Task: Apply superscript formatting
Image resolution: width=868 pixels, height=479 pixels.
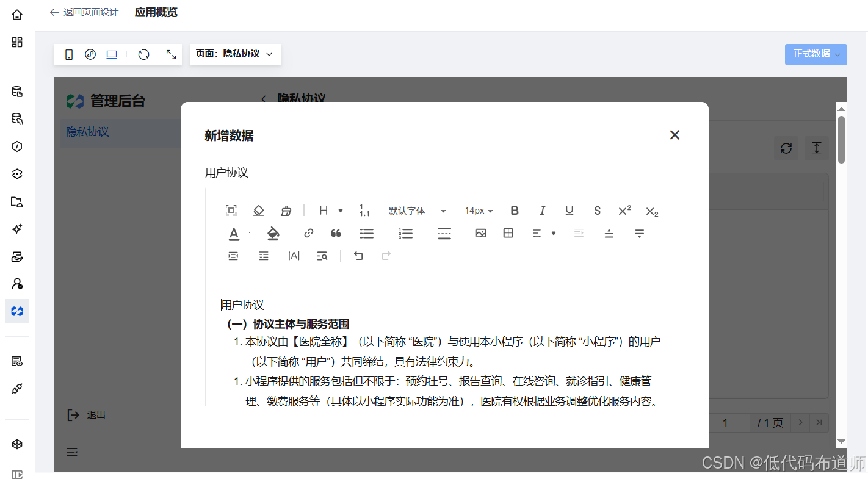Action: tap(624, 211)
